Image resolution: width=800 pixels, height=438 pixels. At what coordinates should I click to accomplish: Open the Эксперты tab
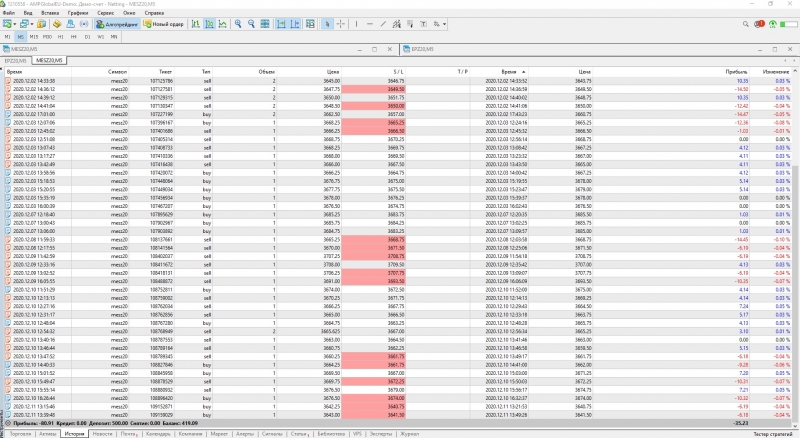point(381,434)
